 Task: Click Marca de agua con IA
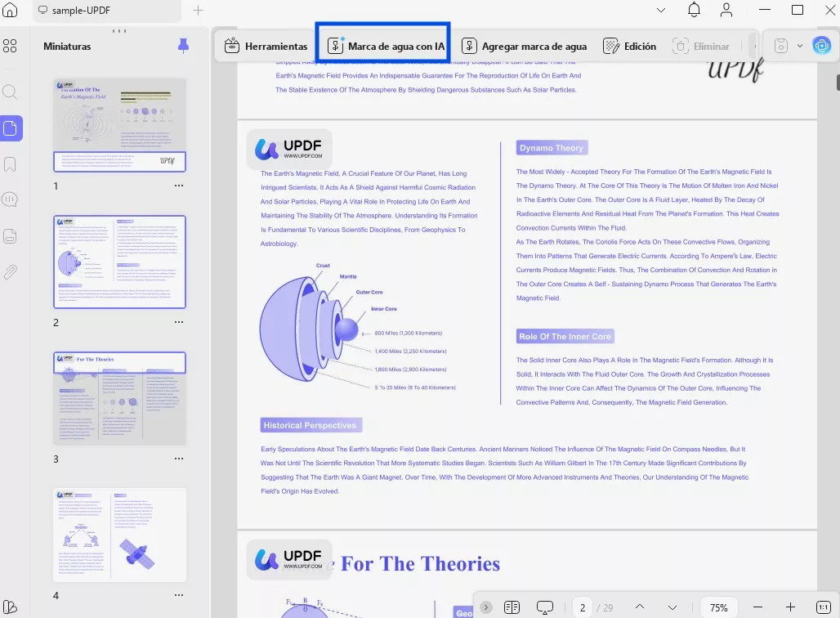click(x=386, y=46)
